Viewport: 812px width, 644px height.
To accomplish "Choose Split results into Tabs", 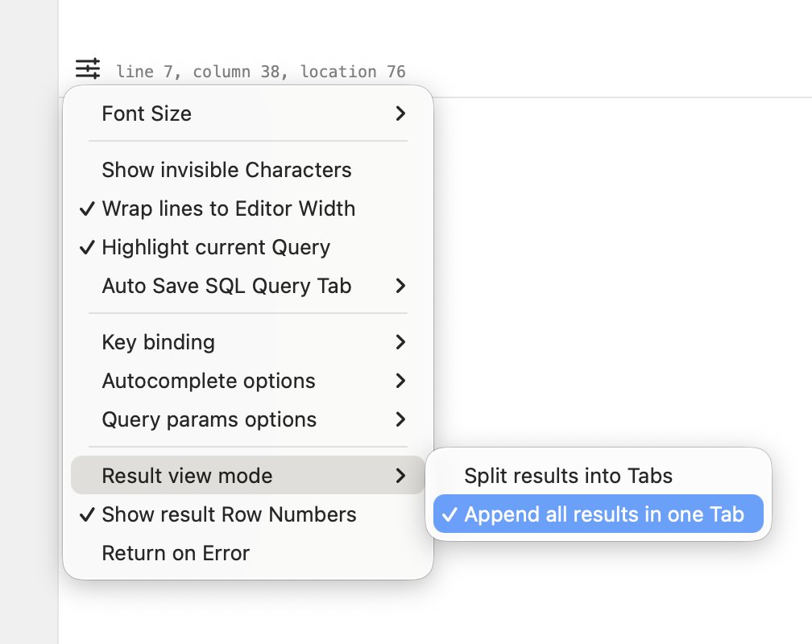I will point(598,475).
